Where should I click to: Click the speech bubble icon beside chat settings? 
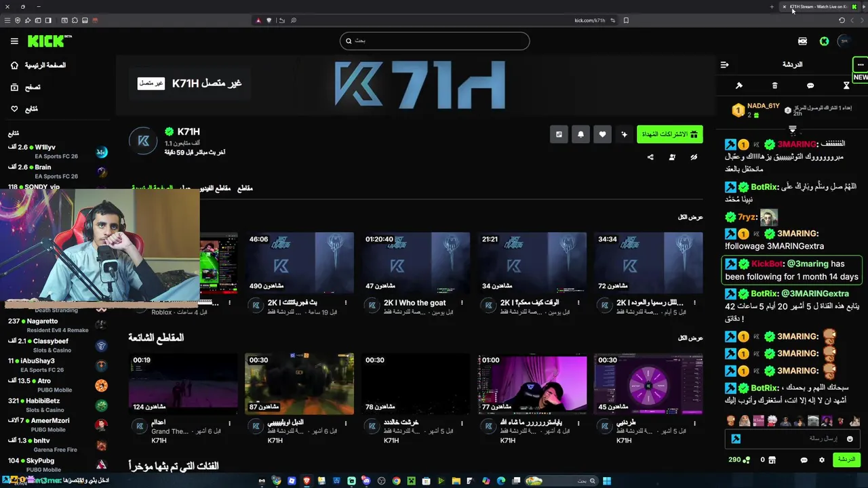(804, 460)
